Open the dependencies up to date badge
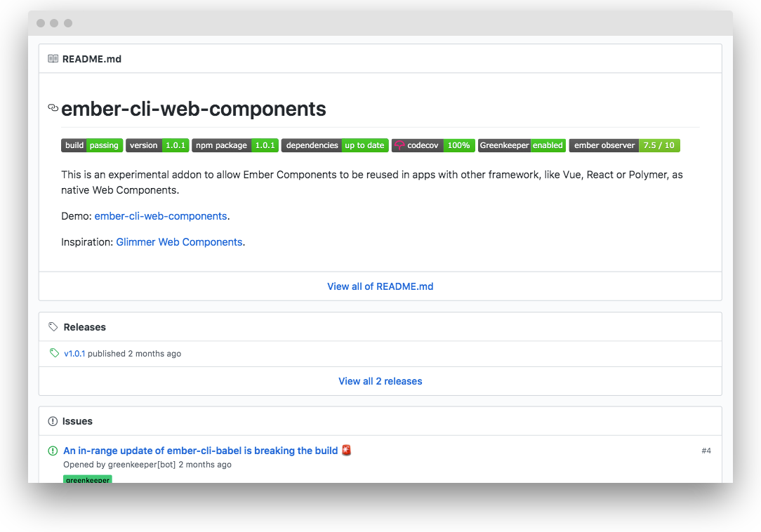Image resolution: width=761 pixels, height=532 pixels. [335, 145]
